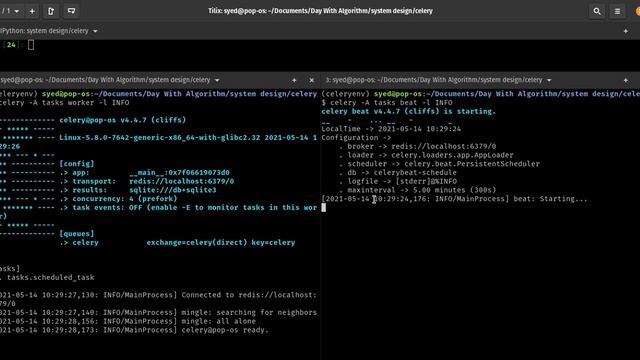Expand the Python: system design/celery terminal menu

pyautogui.click(x=95, y=31)
